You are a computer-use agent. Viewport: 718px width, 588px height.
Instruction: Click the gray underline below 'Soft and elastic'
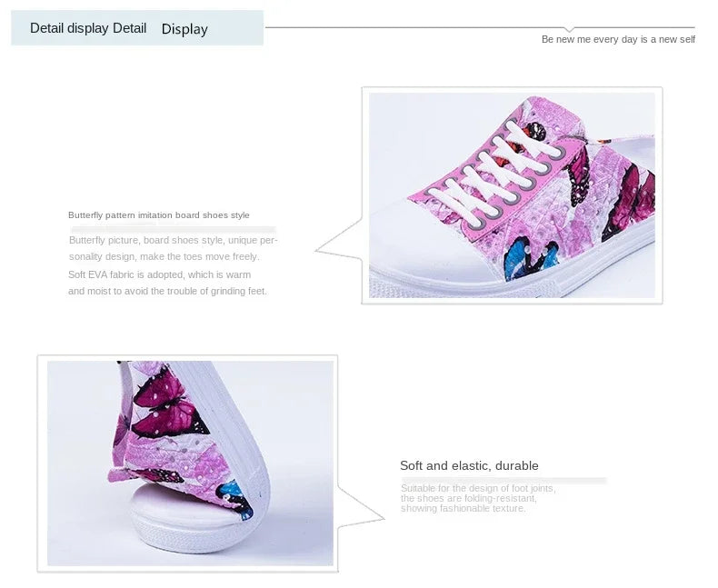pyautogui.click(x=504, y=481)
